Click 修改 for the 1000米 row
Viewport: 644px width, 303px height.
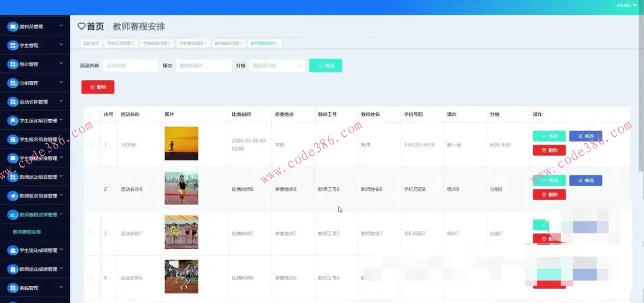(586, 136)
